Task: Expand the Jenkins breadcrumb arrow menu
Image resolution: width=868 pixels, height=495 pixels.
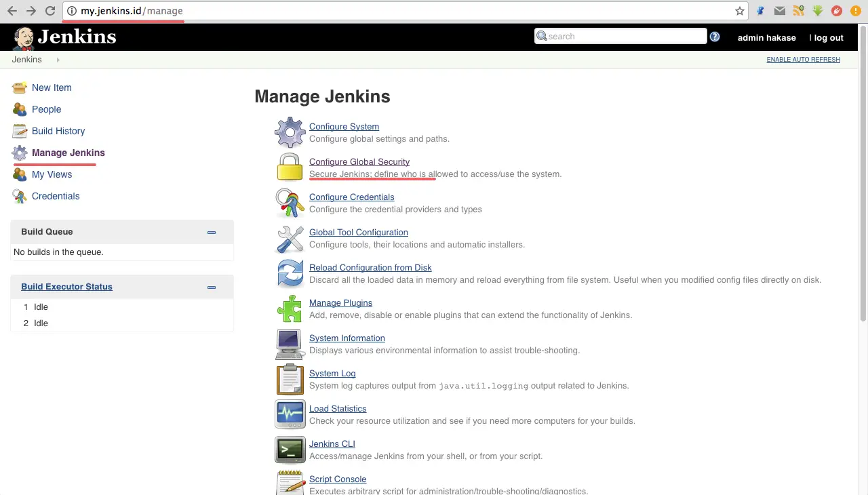Action: [x=58, y=60]
